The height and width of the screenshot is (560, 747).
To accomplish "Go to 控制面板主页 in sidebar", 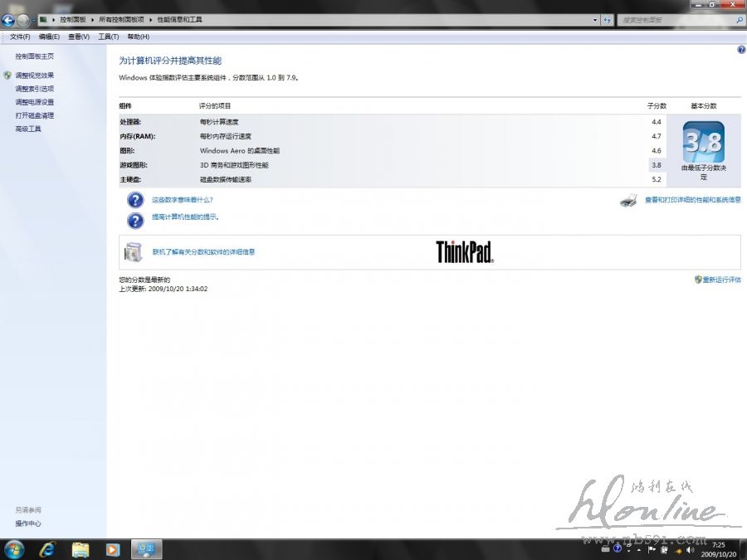I will click(34, 56).
